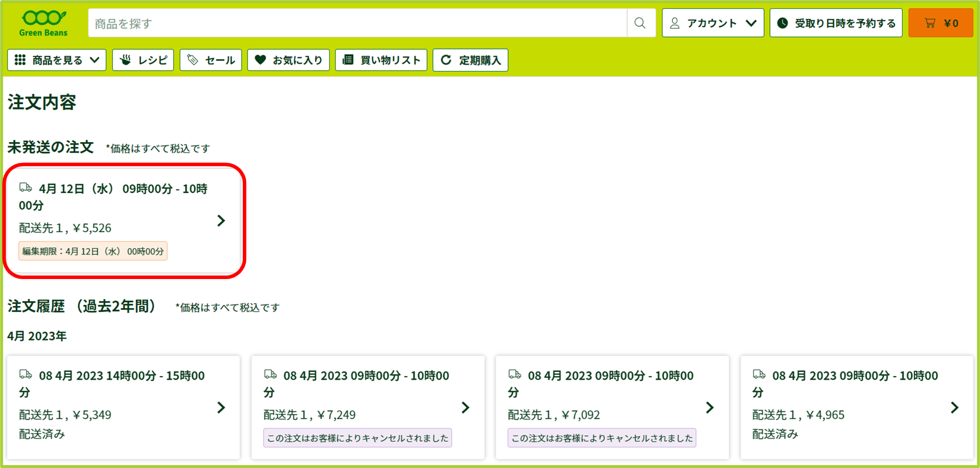Click truck icon on ¥7,249 order card
The image size is (980, 468).
coord(270,374)
